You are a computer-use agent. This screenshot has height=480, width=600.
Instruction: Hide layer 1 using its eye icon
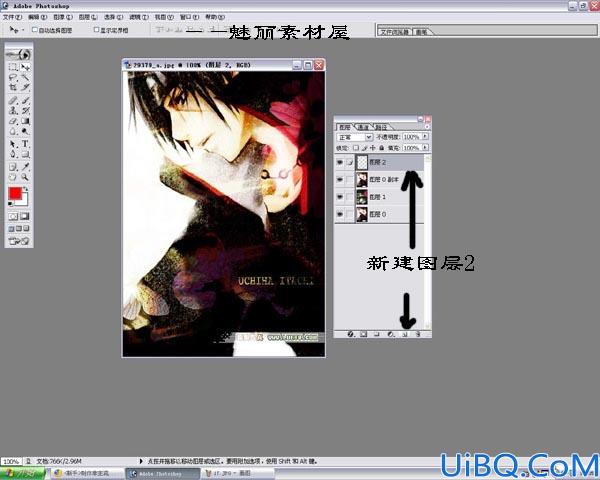(339, 197)
